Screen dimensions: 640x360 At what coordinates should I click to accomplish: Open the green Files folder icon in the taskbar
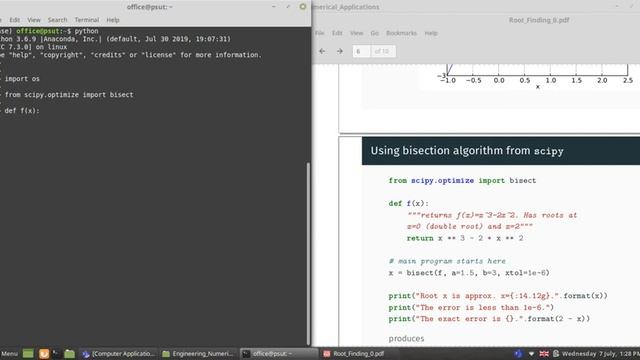point(69,353)
